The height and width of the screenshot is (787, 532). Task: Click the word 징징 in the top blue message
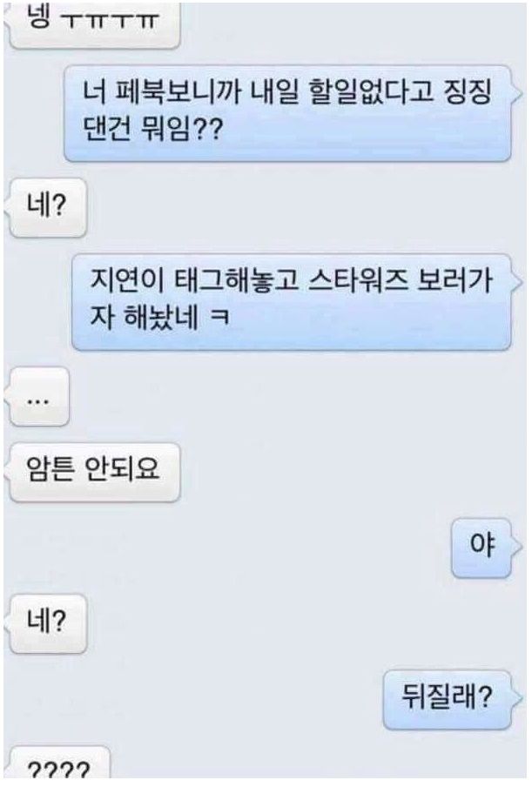click(467, 92)
